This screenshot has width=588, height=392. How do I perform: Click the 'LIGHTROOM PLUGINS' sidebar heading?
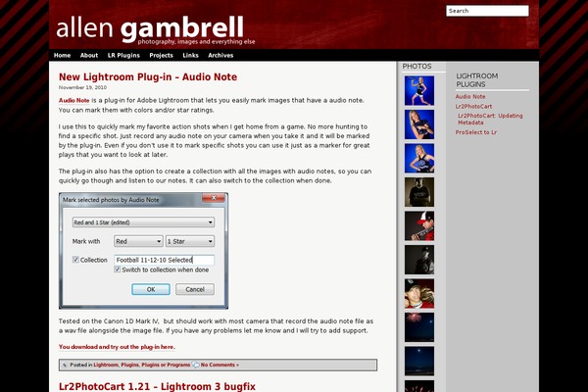pos(477,80)
